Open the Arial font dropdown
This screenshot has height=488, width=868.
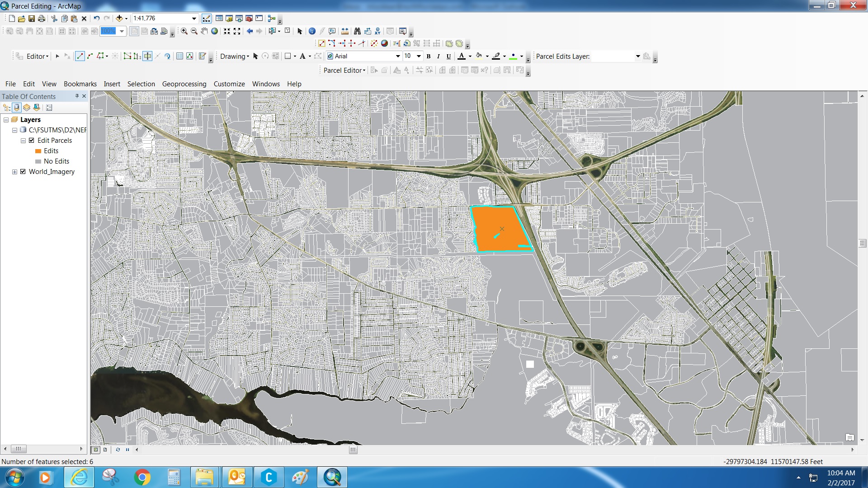(398, 56)
